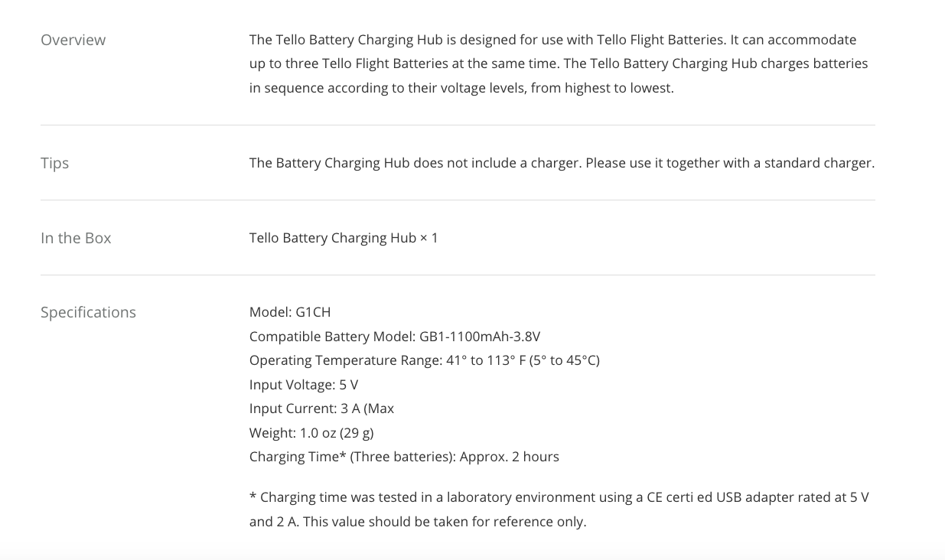Click the first line of the overview paragraph
This screenshot has width=945, height=560.
(x=553, y=40)
